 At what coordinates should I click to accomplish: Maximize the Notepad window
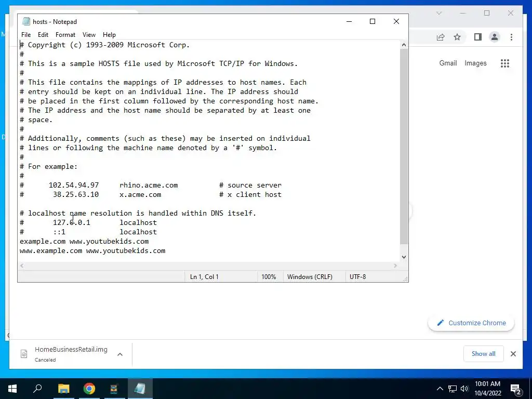pyautogui.click(x=372, y=21)
